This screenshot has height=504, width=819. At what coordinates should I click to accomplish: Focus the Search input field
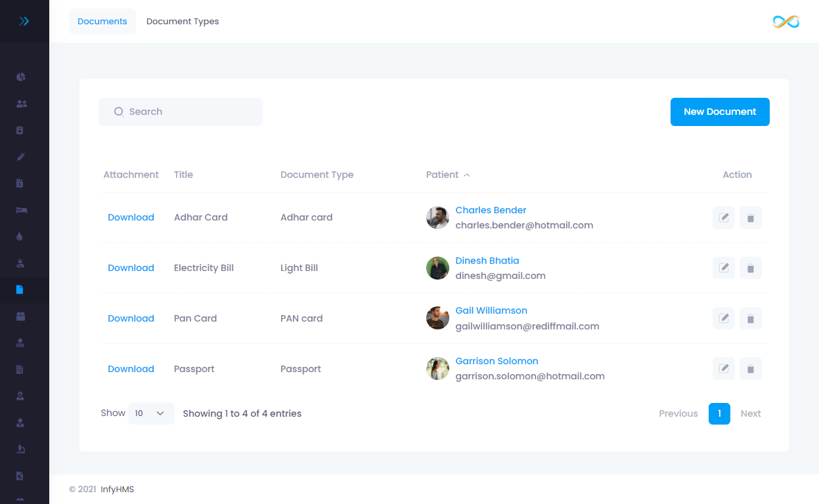(187, 112)
